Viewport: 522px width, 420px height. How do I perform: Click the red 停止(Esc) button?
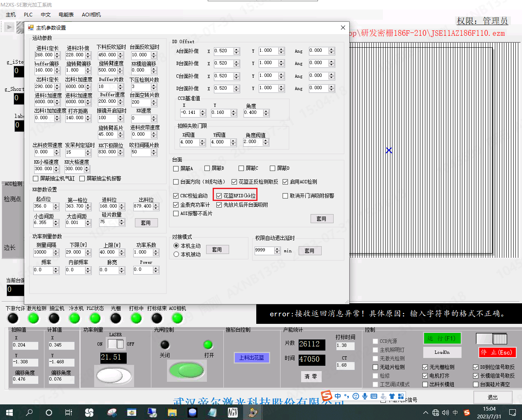point(497,353)
